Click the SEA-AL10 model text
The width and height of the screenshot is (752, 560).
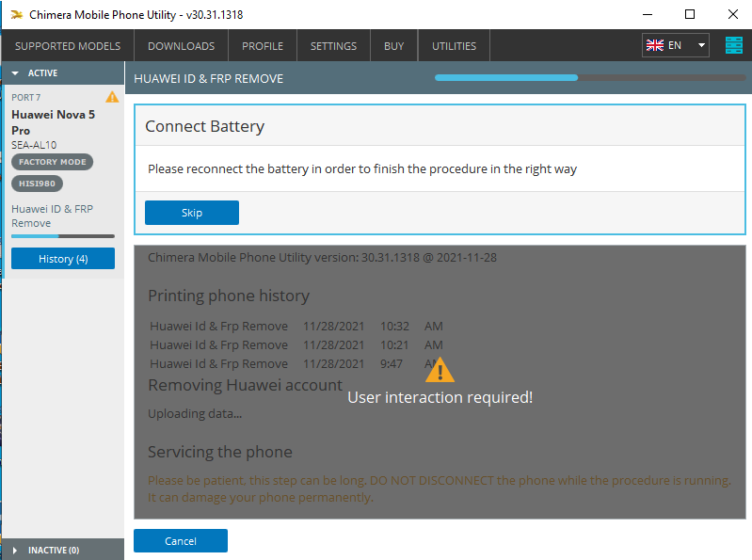click(34, 145)
